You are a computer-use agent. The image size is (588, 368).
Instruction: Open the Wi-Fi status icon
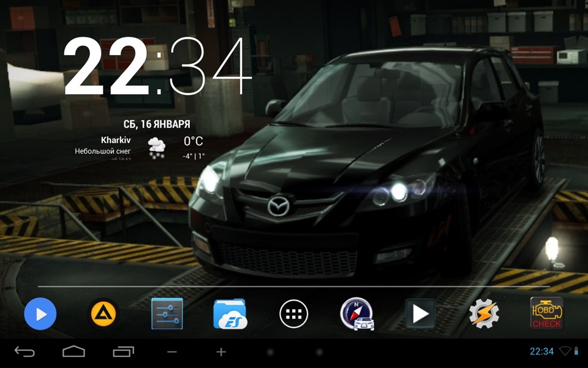[x=565, y=351]
